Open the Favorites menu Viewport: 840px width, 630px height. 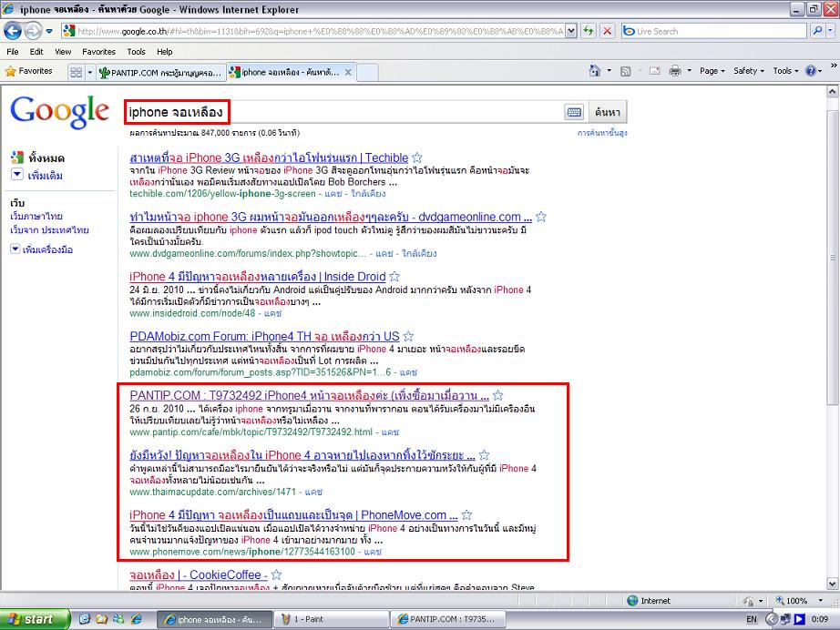tap(98, 51)
